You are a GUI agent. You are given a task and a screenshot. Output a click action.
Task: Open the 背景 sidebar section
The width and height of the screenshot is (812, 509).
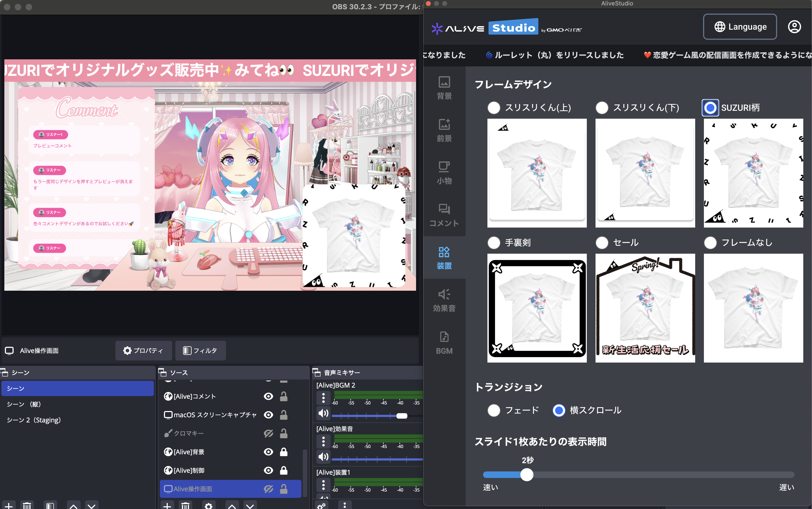(444, 88)
